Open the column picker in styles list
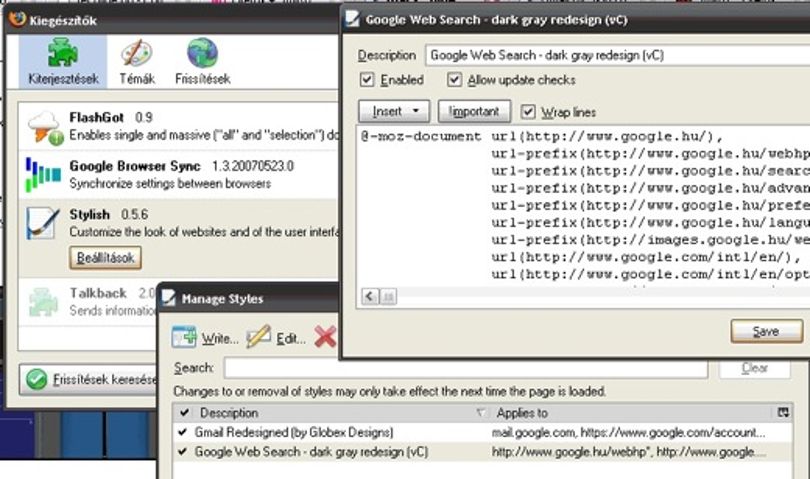This screenshot has width=810, height=479. coord(783,412)
